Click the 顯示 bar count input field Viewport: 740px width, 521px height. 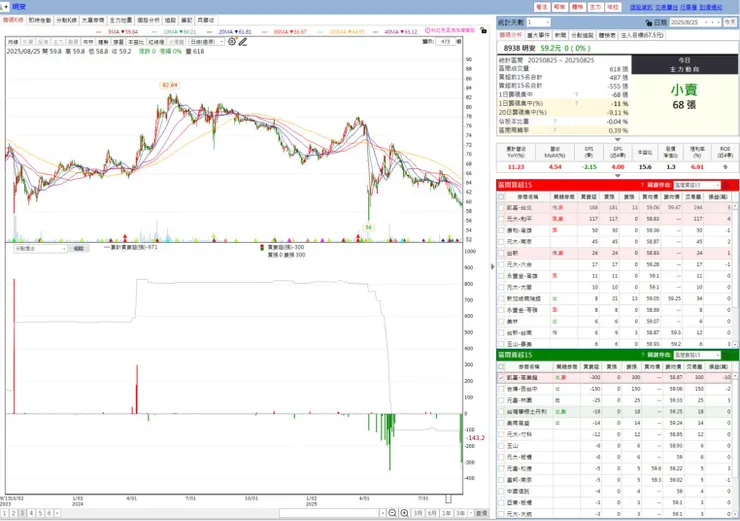pos(447,42)
